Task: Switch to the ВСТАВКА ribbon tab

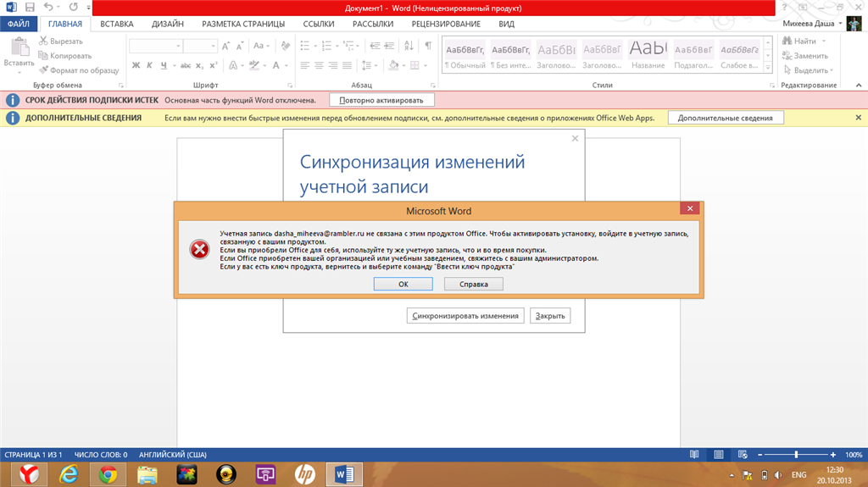Action: click(117, 24)
